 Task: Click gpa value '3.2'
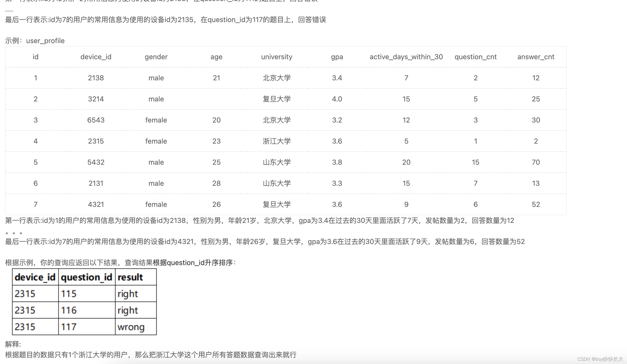(x=337, y=120)
